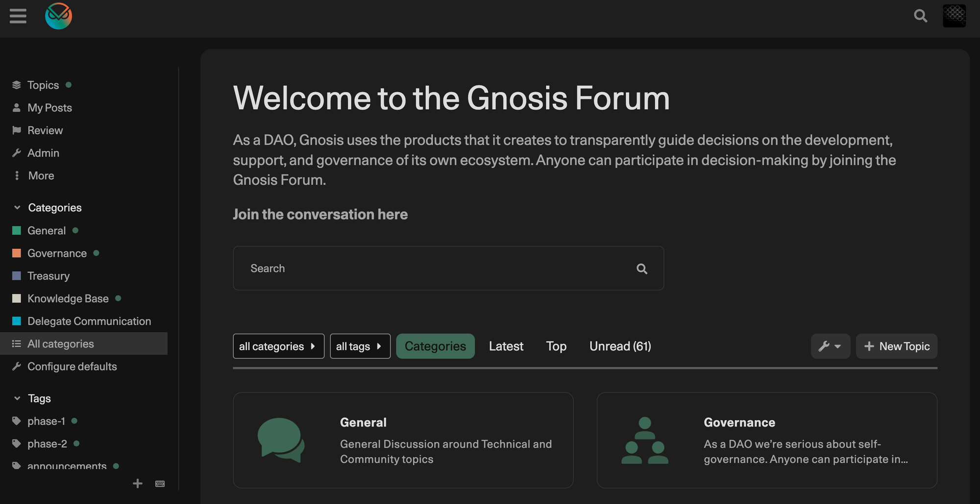Open the Review queue link
This screenshot has height=504, width=980.
tap(45, 130)
